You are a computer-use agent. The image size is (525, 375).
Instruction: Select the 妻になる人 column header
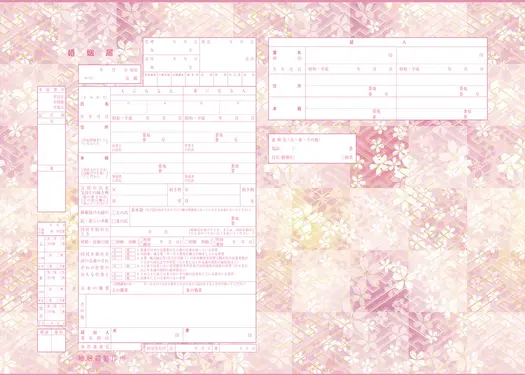pyautogui.click(x=220, y=91)
